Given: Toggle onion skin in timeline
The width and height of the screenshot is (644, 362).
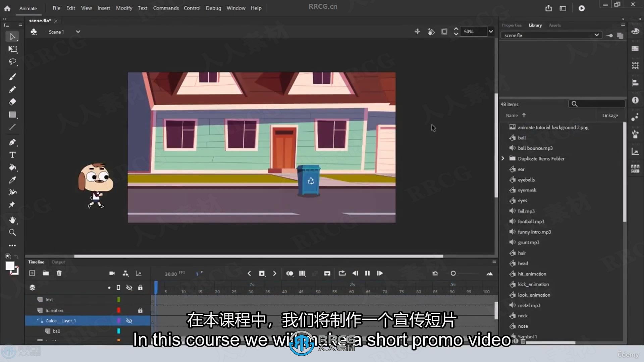Looking at the screenshot, I should point(290,274).
